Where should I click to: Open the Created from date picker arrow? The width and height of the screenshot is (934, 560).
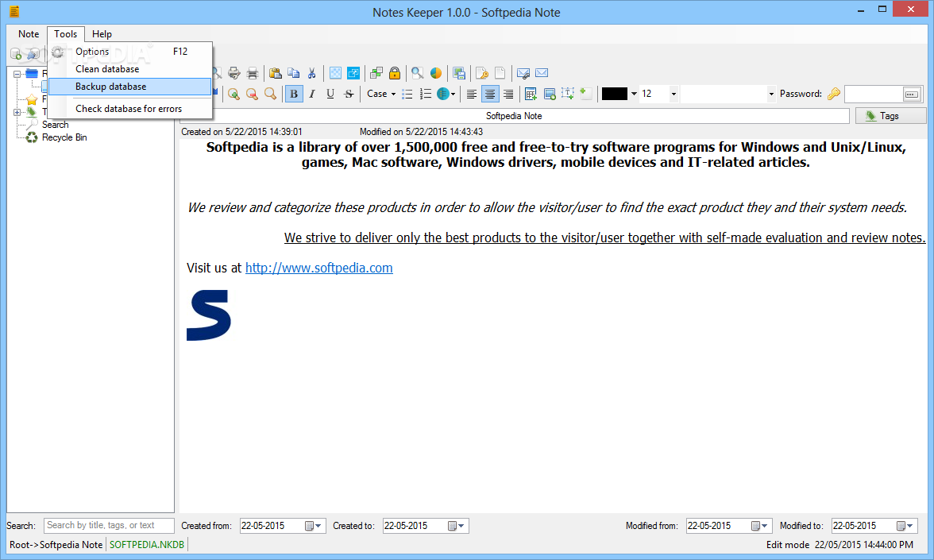tap(318, 526)
